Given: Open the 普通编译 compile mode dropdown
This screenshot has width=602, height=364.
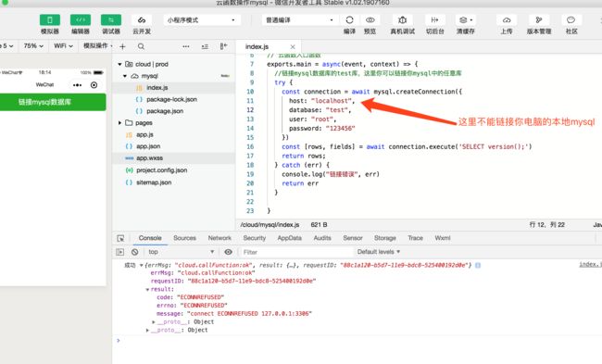Looking at the screenshot, I should [300, 20].
